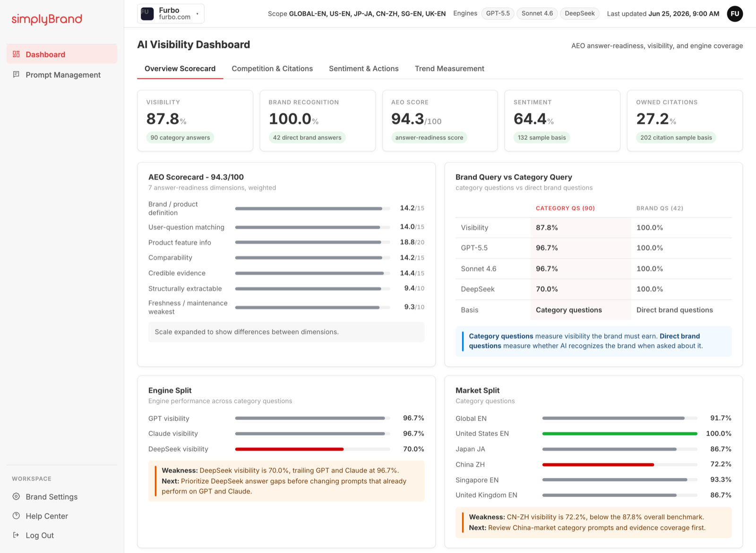Click the '90 category answers' badge
This screenshot has width=756, height=553.
pos(180,137)
